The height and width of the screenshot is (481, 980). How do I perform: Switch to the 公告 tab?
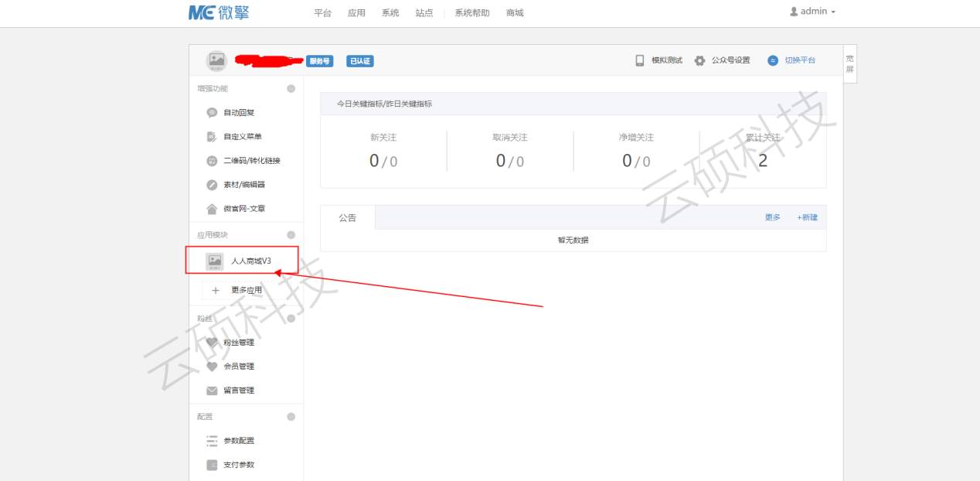pos(348,218)
